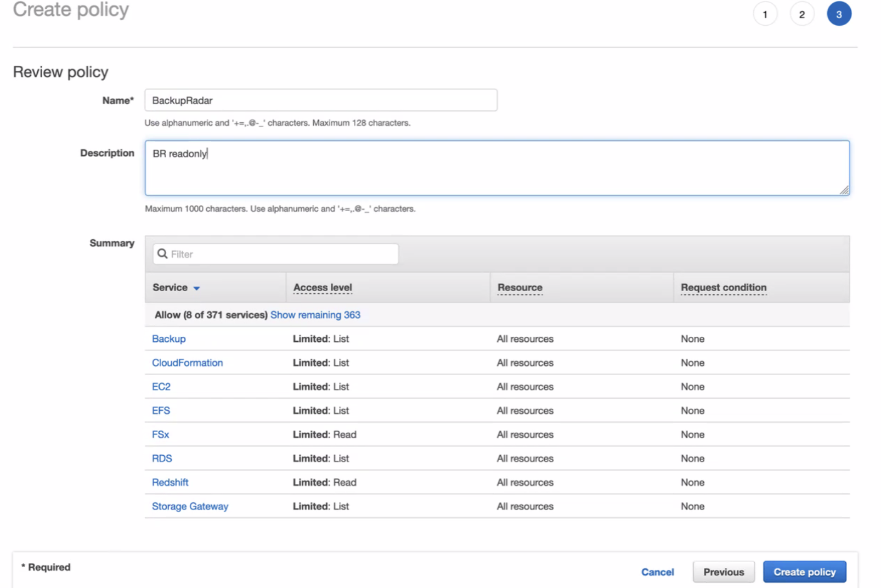881x588 pixels.
Task: Select 'All resources' in Backup row
Action: pos(525,339)
